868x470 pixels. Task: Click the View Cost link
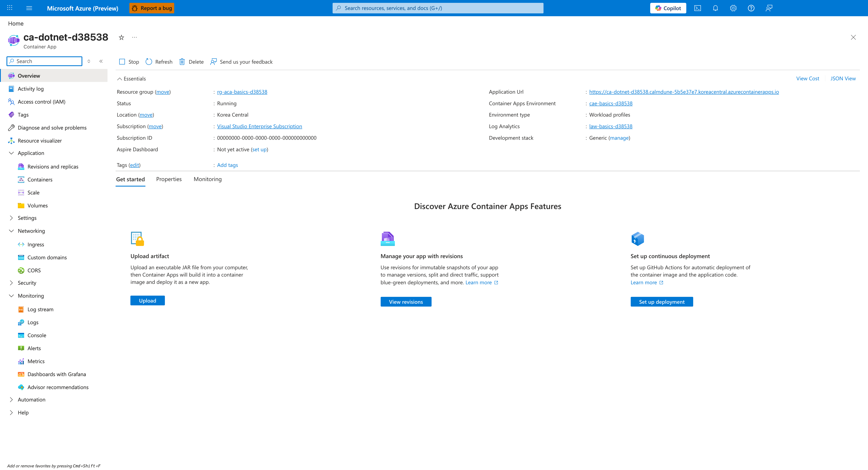(x=807, y=78)
